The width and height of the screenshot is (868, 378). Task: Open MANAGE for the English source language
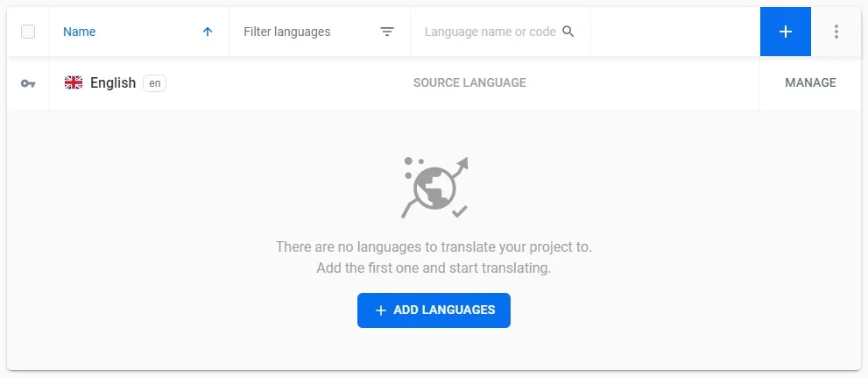[810, 83]
